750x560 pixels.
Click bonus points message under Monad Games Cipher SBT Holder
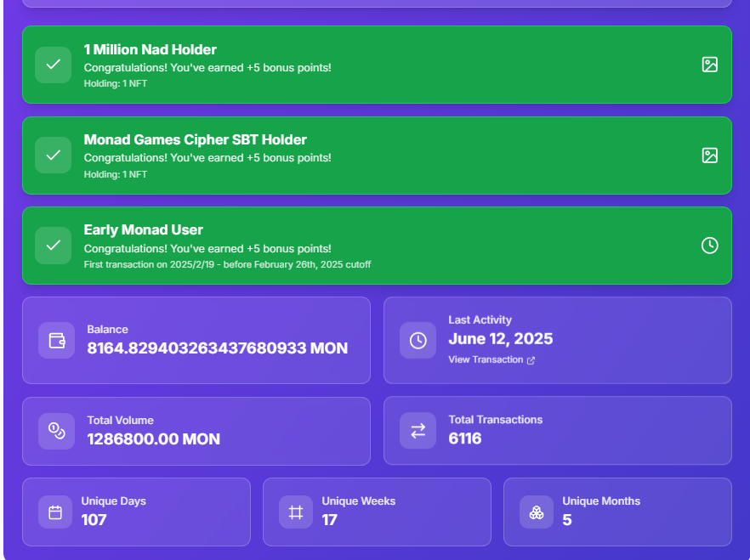pyautogui.click(x=207, y=158)
